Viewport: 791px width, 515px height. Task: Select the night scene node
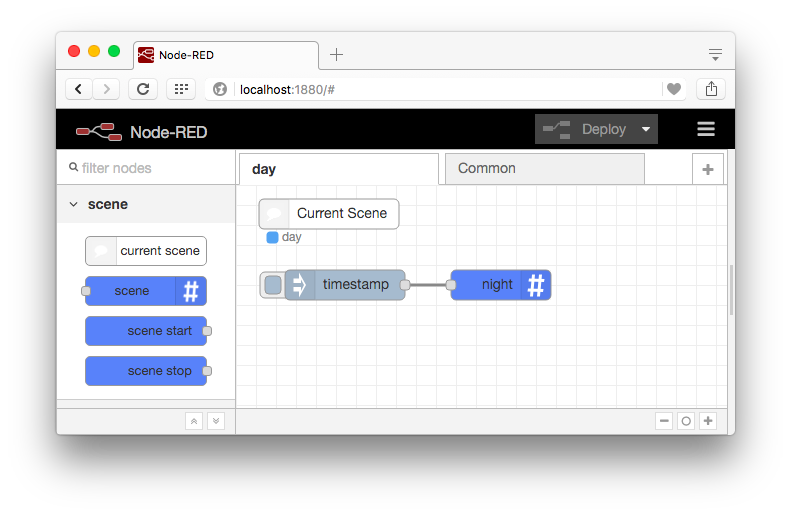click(x=500, y=285)
